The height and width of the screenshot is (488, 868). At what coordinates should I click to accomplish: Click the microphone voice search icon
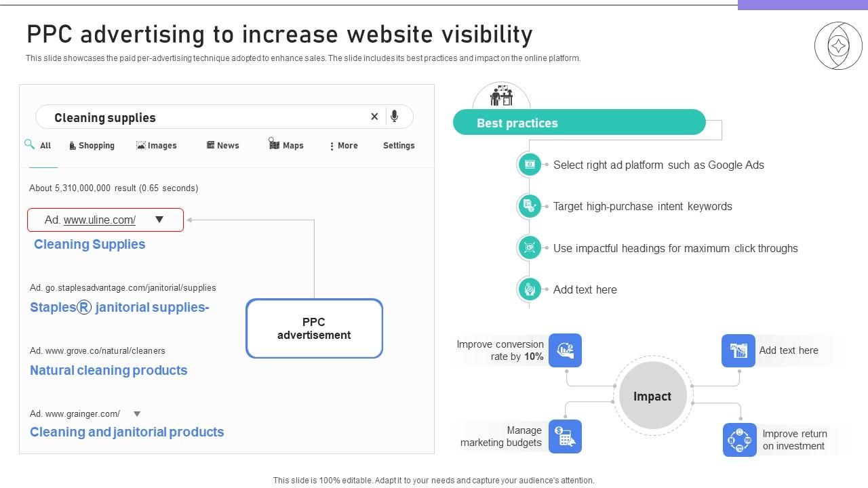coord(394,117)
